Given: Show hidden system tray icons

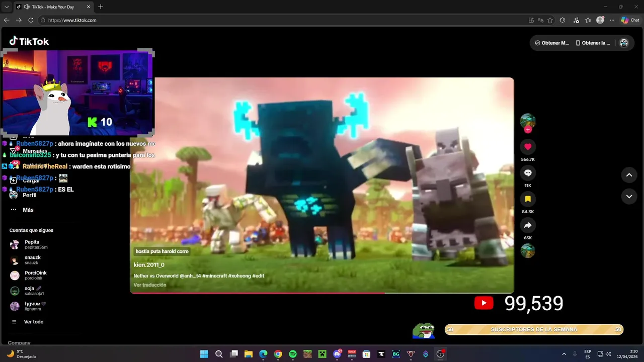Looking at the screenshot, I should tap(564, 354).
